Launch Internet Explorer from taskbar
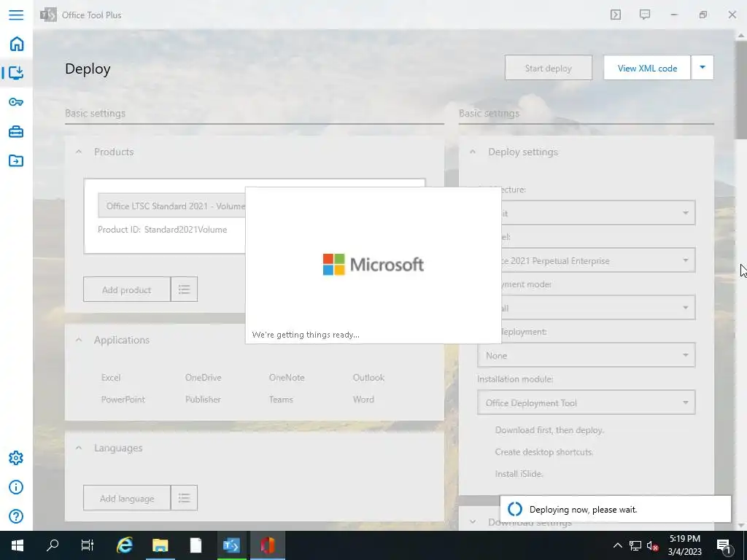The image size is (747, 560). [x=124, y=545]
